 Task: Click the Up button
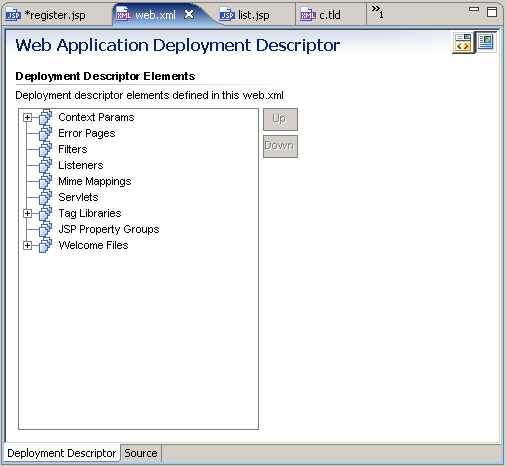pyautogui.click(x=280, y=119)
